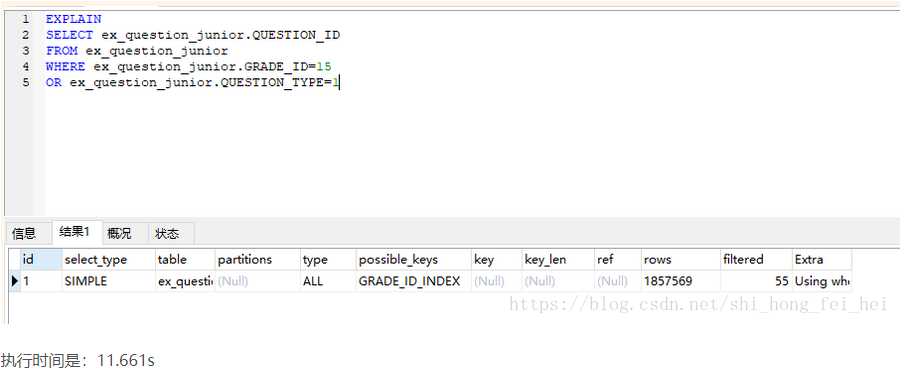906x383 pixels.
Task: Select the filtered value 55 cell
Action: [756, 281]
